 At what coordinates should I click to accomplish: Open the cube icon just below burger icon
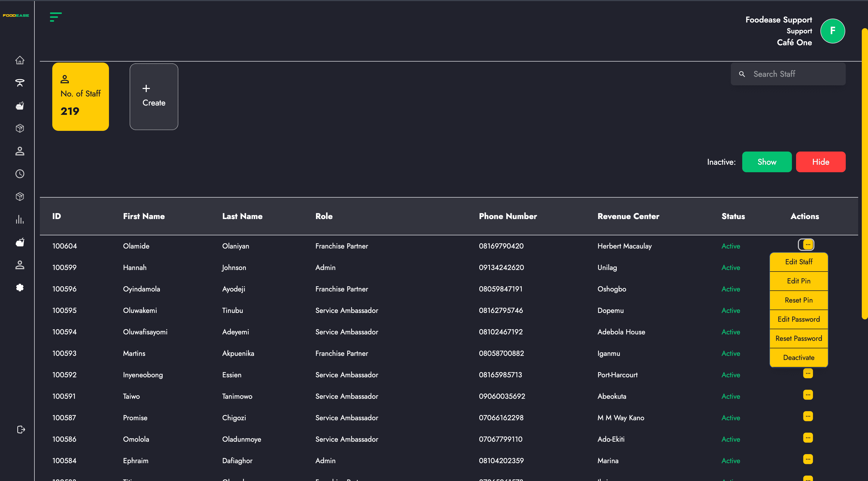pos(20,128)
